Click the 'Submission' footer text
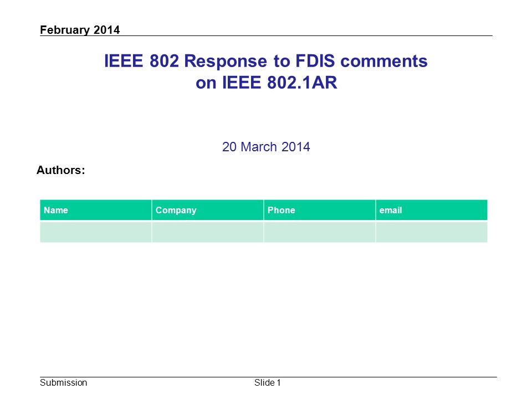 click(x=63, y=383)
